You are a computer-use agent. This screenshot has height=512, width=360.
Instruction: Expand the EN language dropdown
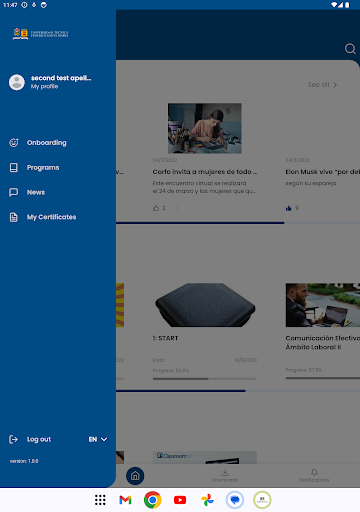pyautogui.click(x=98, y=439)
